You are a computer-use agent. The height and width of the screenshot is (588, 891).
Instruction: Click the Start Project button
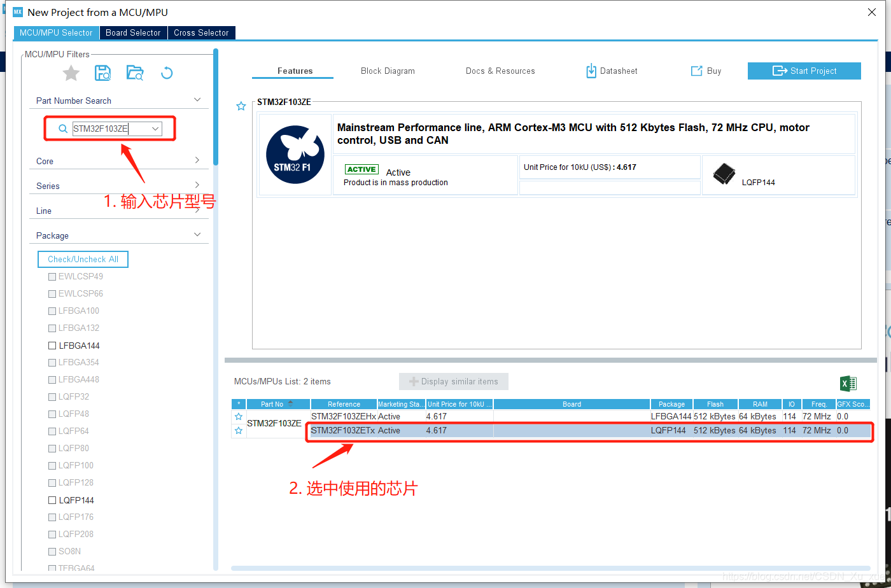point(804,71)
